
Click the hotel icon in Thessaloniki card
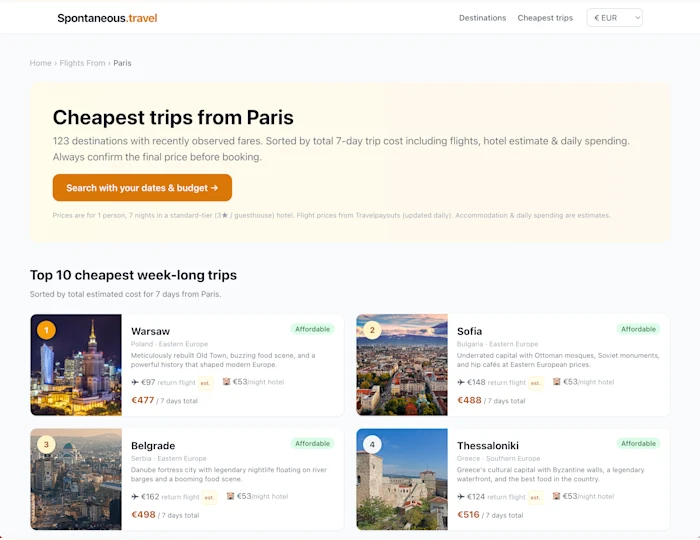point(556,496)
